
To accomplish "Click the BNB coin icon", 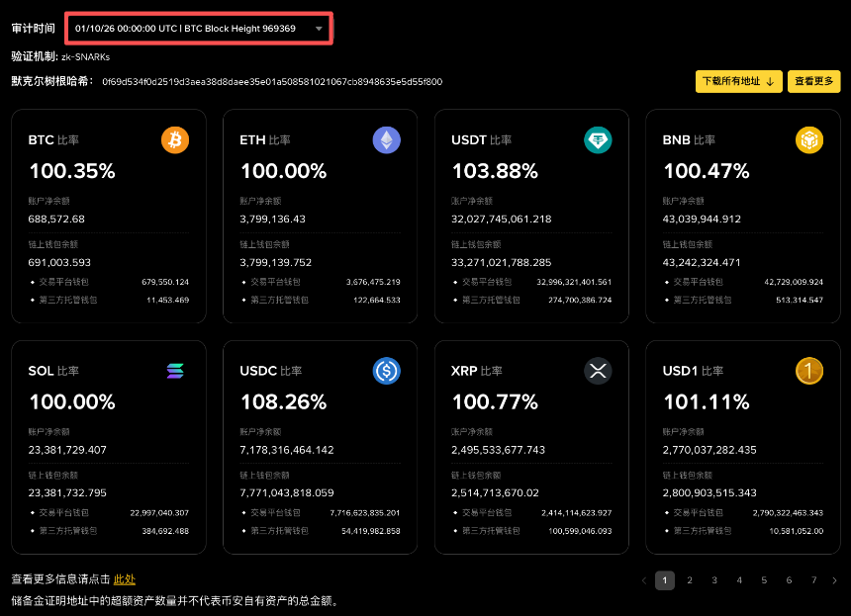I will pyautogui.click(x=809, y=139).
